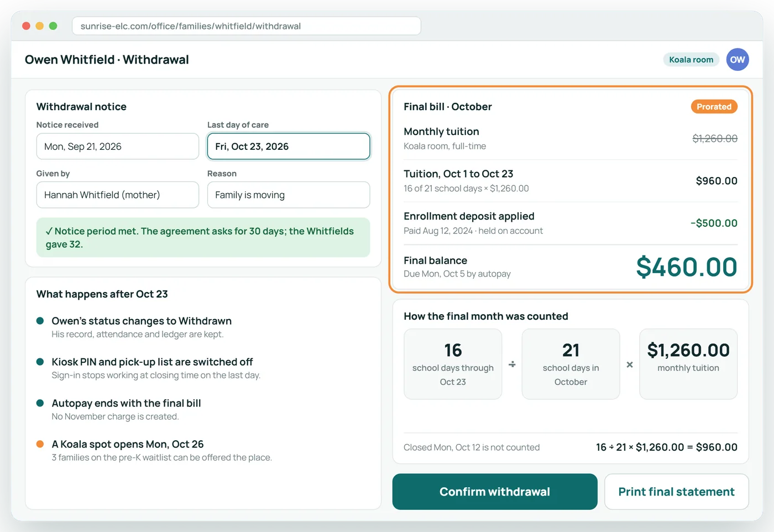The width and height of the screenshot is (774, 532).
Task: Click Print final statement
Action: pyautogui.click(x=677, y=492)
